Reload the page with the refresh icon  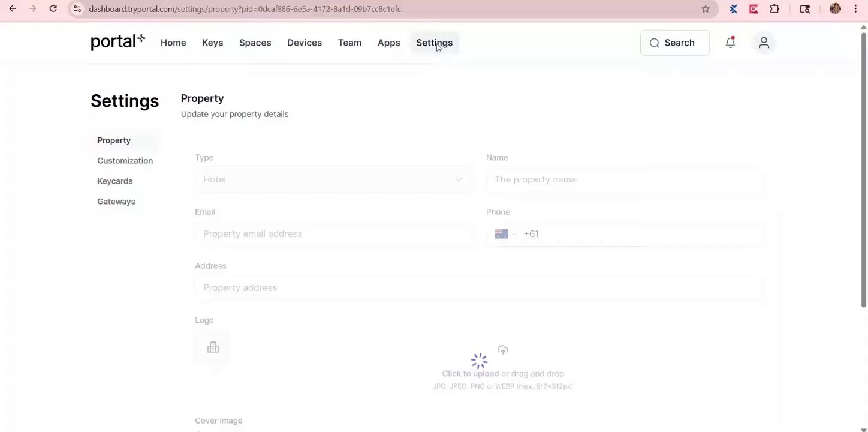pyautogui.click(x=53, y=9)
